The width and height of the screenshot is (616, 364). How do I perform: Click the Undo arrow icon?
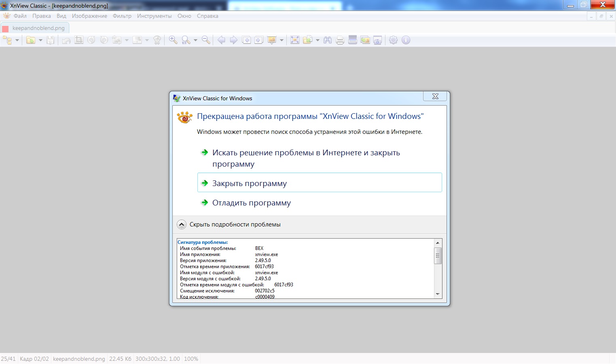(x=66, y=40)
